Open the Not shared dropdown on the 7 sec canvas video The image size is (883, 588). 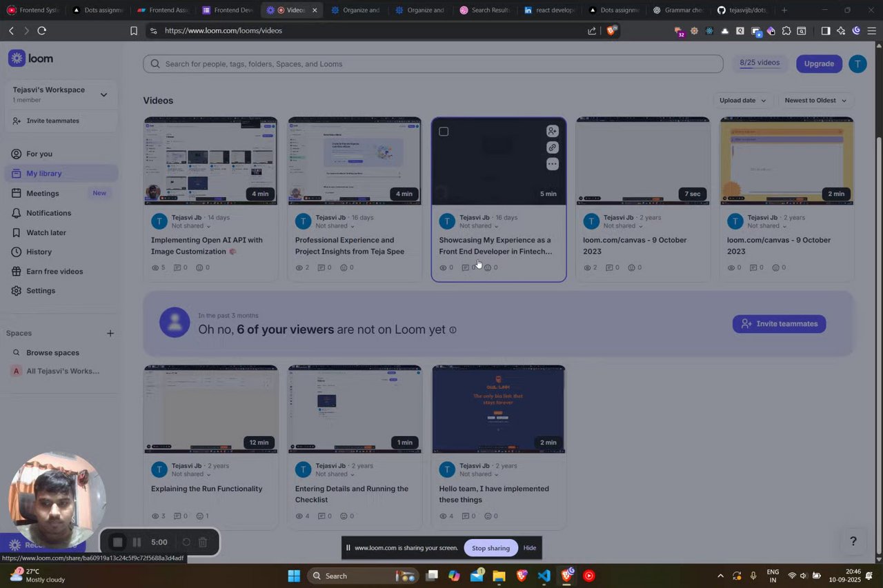(623, 226)
